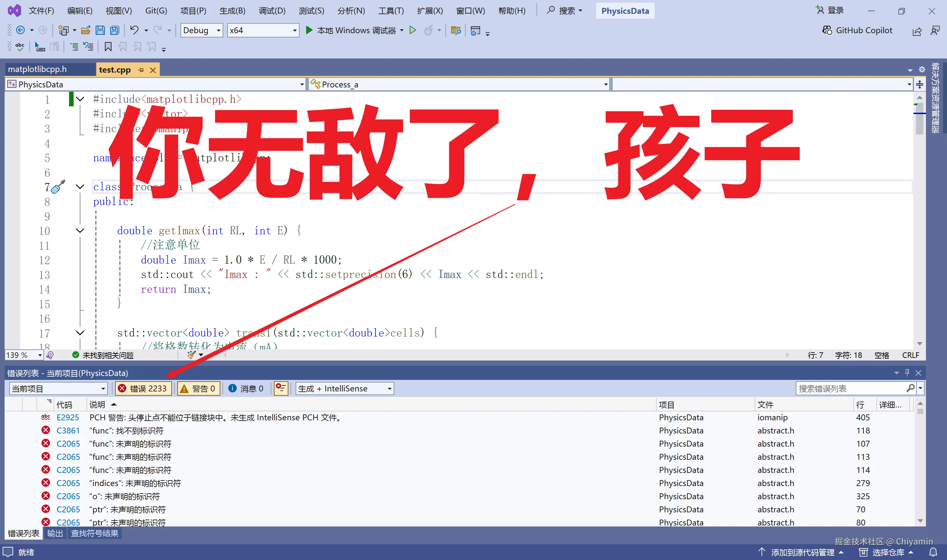Open the Debug configuration dropdown
This screenshot has height=560, width=947.
click(x=201, y=30)
